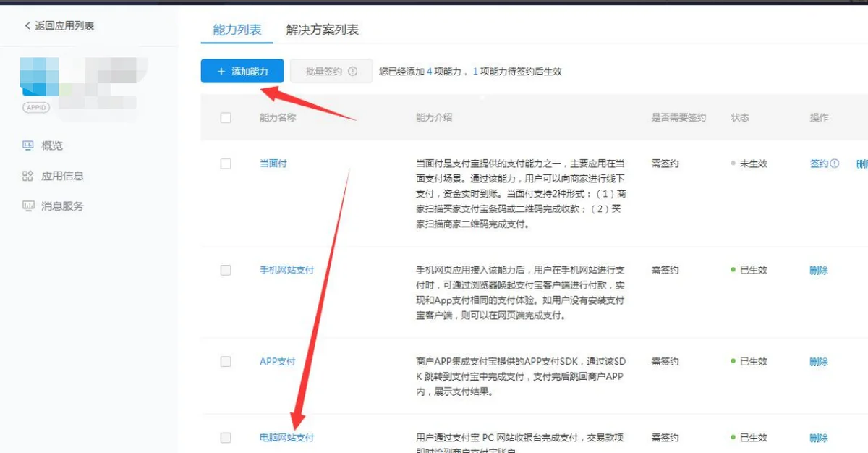Click the 添加能力 button
Viewport: 868px width, 453px height.
242,71
